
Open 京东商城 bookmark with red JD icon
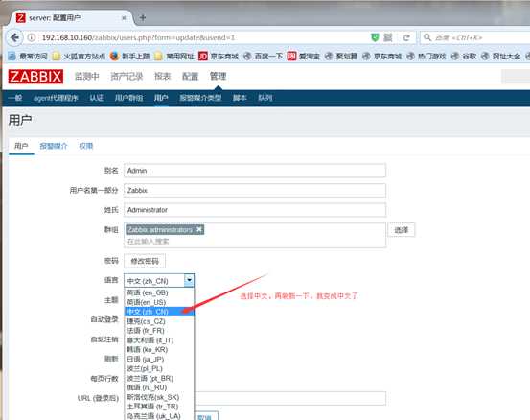[x=219, y=57]
